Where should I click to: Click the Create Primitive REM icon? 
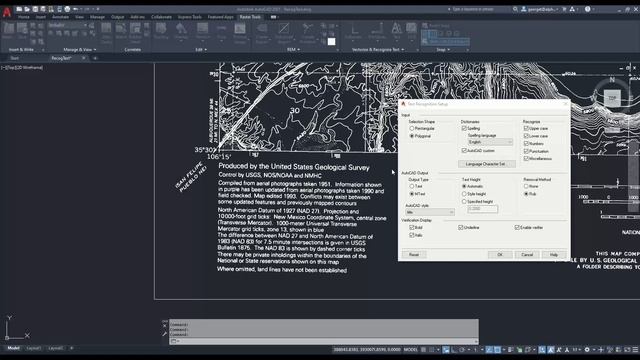[x=307, y=29]
